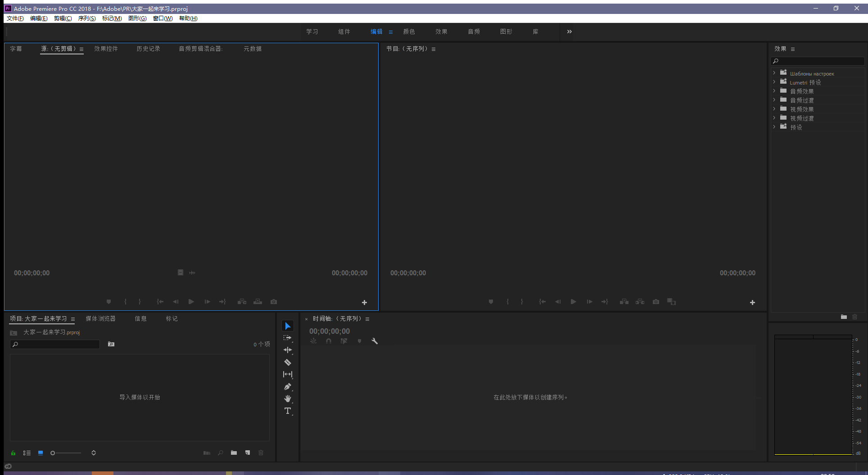Expand the 音频过渡 folder
The image size is (868, 475).
coord(774,100)
